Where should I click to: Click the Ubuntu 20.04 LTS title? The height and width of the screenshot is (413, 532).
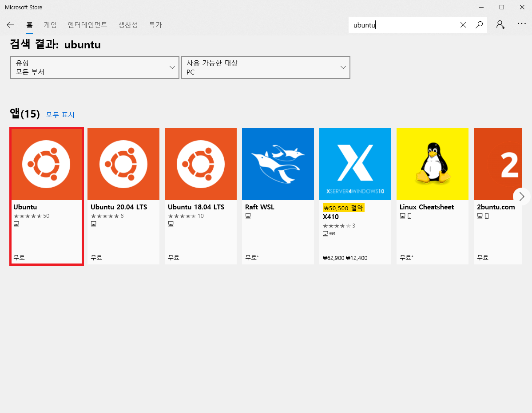(x=119, y=207)
